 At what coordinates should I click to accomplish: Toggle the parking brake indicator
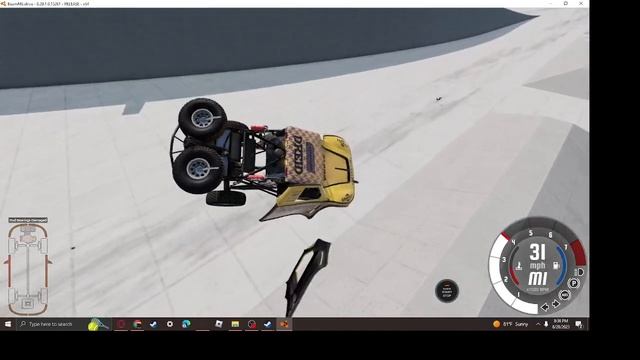click(x=574, y=283)
